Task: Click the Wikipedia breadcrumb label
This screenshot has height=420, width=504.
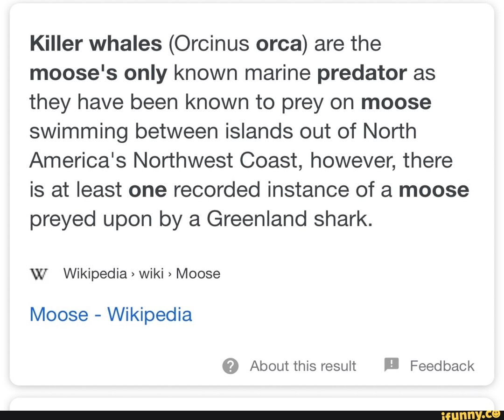Action: click(x=95, y=274)
